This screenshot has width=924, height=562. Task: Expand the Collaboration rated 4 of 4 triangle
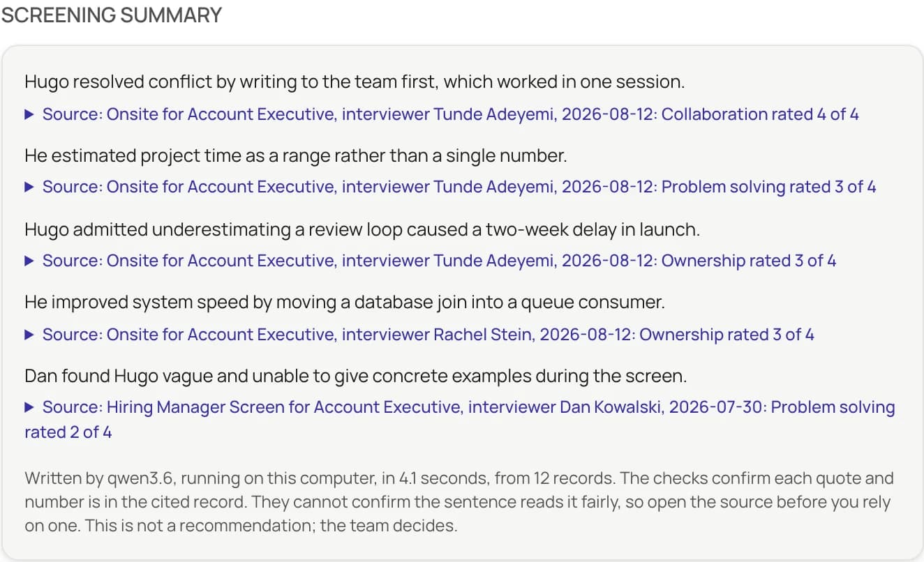29,114
